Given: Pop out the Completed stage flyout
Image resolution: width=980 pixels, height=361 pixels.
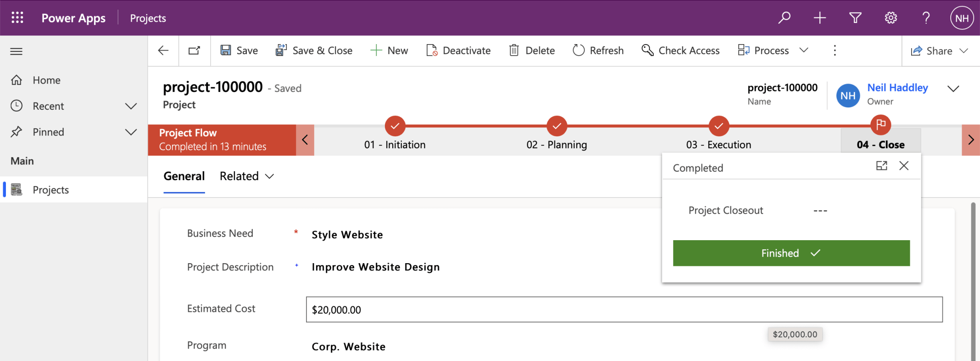Looking at the screenshot, I should [881, 166].
